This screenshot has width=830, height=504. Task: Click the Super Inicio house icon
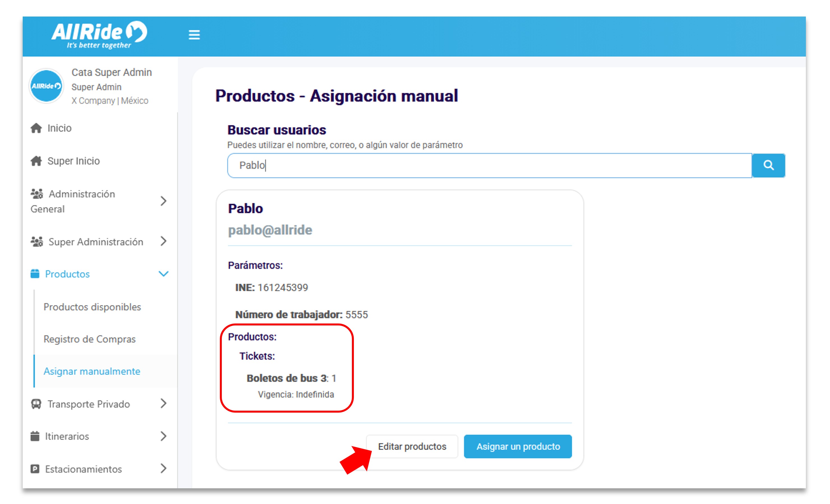[36, 161]
